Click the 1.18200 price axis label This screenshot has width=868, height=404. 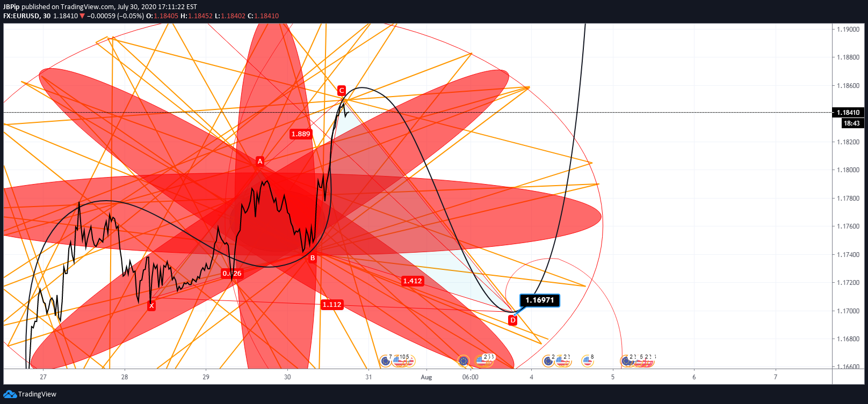(x=848, y=142)
